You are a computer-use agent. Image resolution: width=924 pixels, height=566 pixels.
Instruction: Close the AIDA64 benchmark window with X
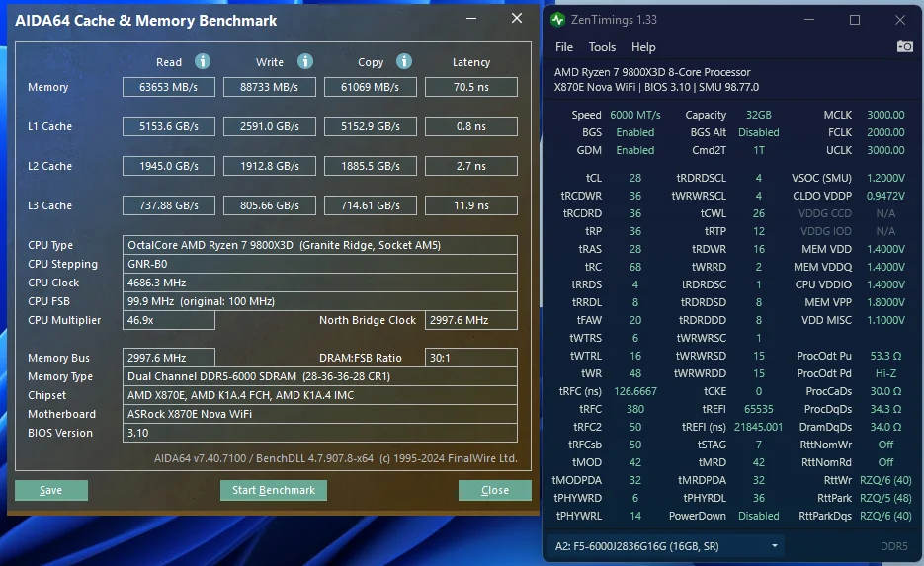click(x=517, y=18)
